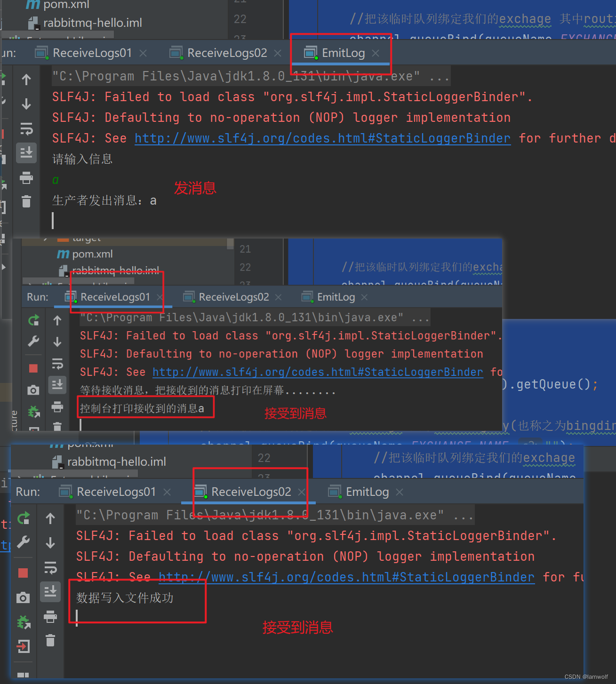Select the EmitLog tab in middle Run panel
Viewport: 616px width, 684px height.
click(x=328, y=297)
